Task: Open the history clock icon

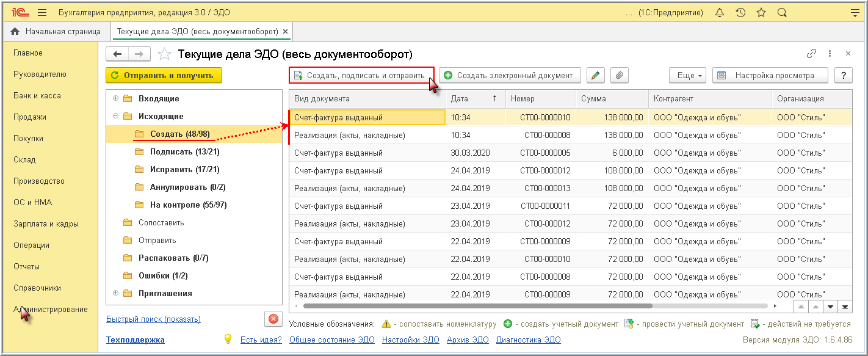Action: [740, 13]
